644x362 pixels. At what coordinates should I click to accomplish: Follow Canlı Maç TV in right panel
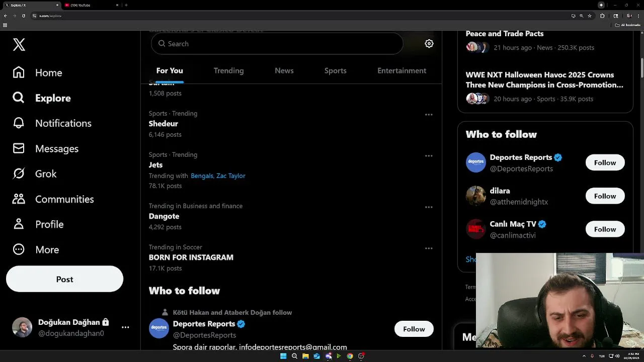pyautogui.click(x=605, y=229)
